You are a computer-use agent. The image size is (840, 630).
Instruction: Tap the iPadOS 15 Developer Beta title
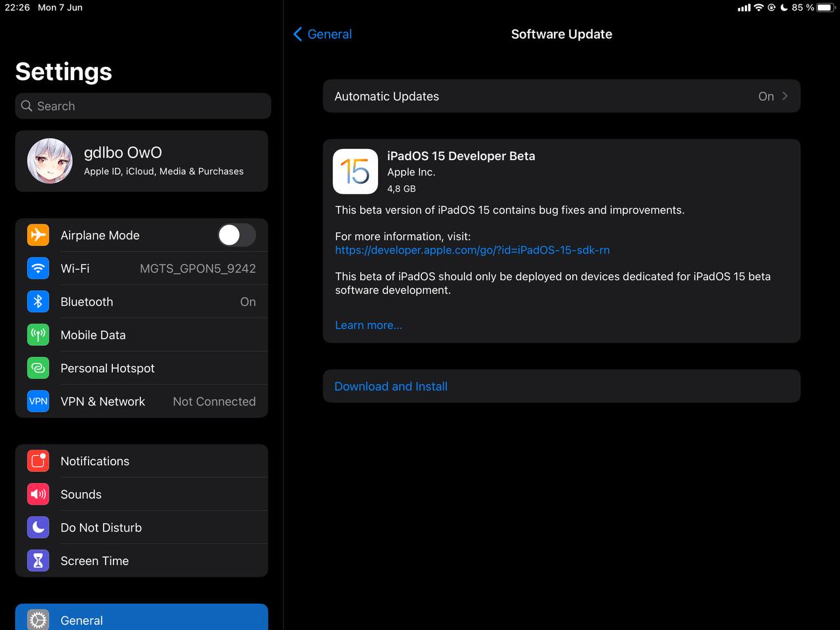tap(461, 156)
